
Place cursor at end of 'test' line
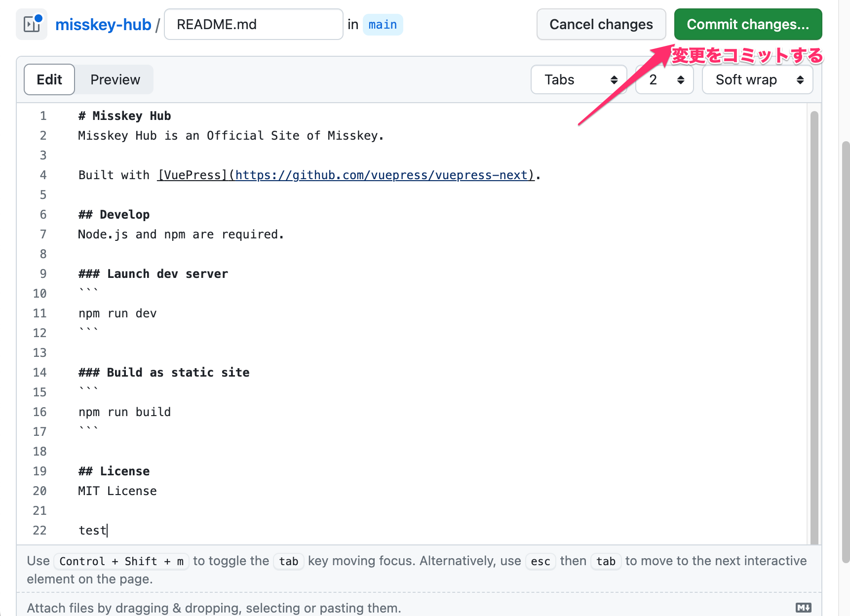click(107, 531)
